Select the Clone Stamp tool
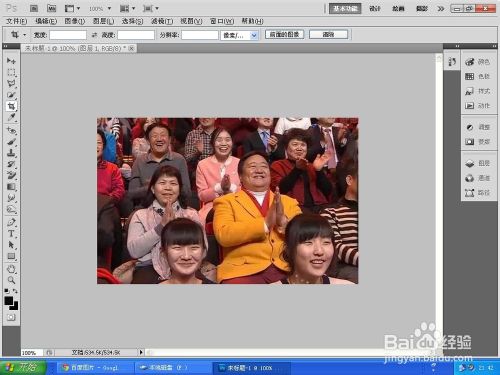Screen dimensions: 500x375 (x=11, y=153)
